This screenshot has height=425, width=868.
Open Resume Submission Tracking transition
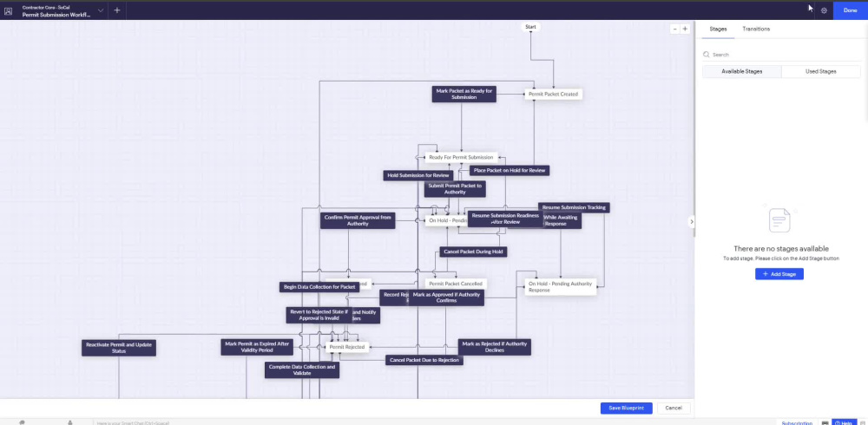tap(574, 207)
